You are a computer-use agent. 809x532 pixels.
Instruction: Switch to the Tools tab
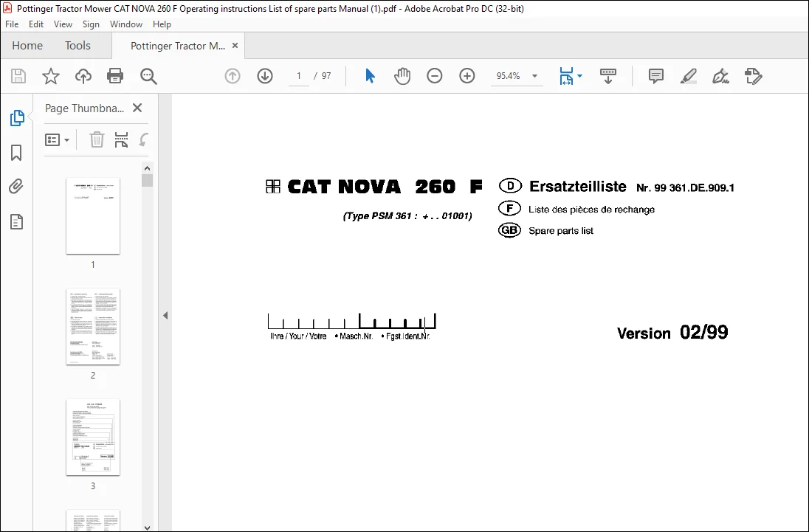pos(78,45)
